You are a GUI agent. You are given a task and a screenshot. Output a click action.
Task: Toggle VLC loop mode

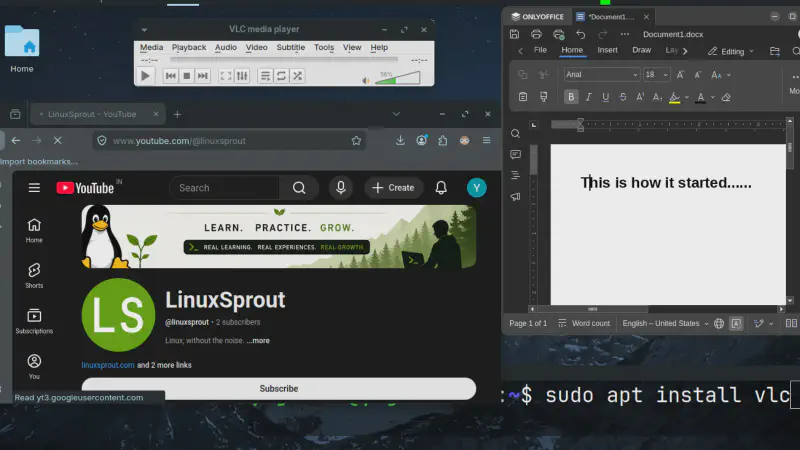(281, 76)
